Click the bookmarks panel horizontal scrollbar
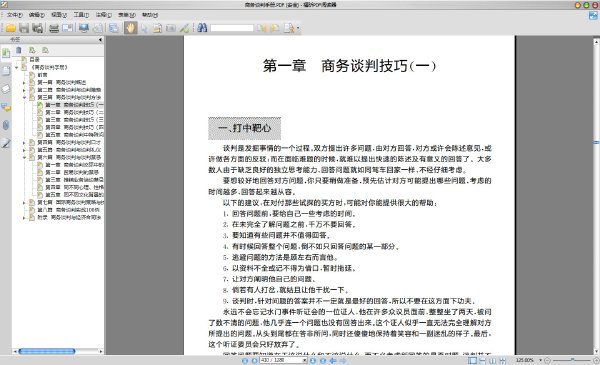 47,351
